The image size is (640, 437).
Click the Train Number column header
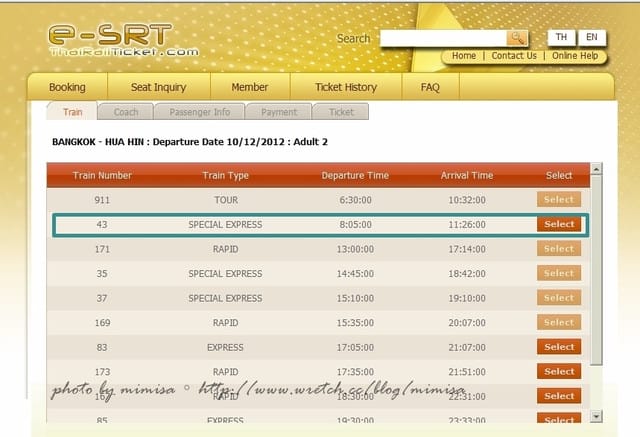click(x=102, y=175)
